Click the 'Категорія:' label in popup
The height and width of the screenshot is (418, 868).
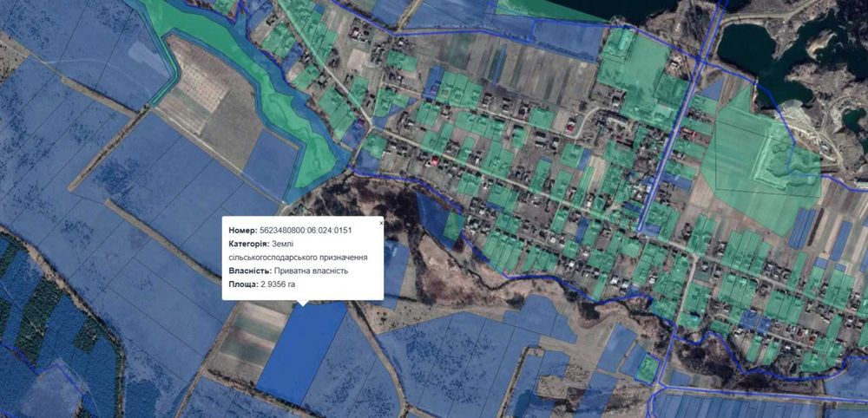(x=248, y=244)
